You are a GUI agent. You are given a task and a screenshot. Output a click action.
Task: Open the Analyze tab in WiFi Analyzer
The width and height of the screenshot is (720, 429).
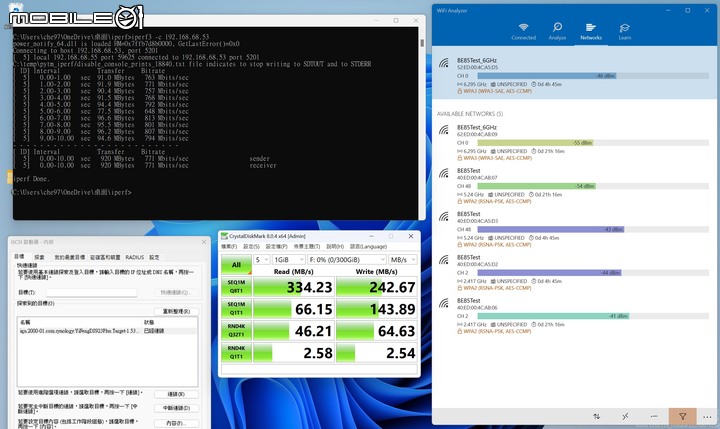click(557, 31)
